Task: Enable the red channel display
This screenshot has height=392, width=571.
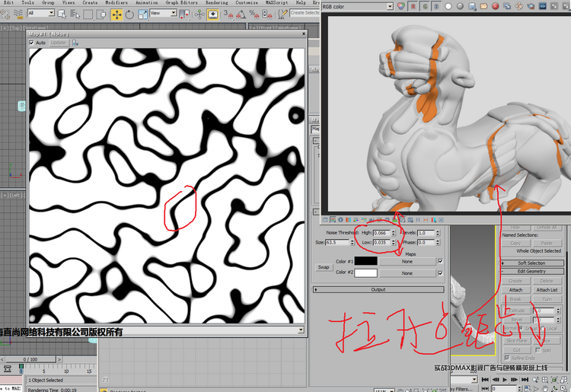Action: pos(413,6)
